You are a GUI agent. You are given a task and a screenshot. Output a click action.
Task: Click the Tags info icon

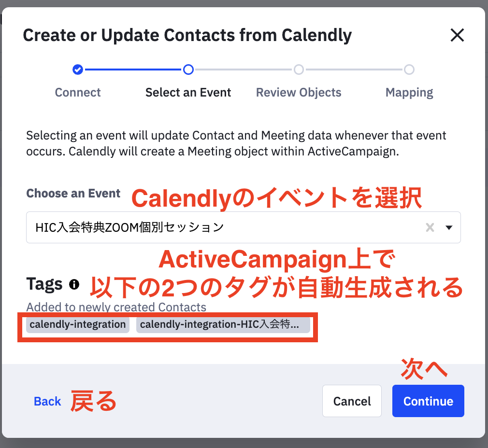tap(74, 284)
